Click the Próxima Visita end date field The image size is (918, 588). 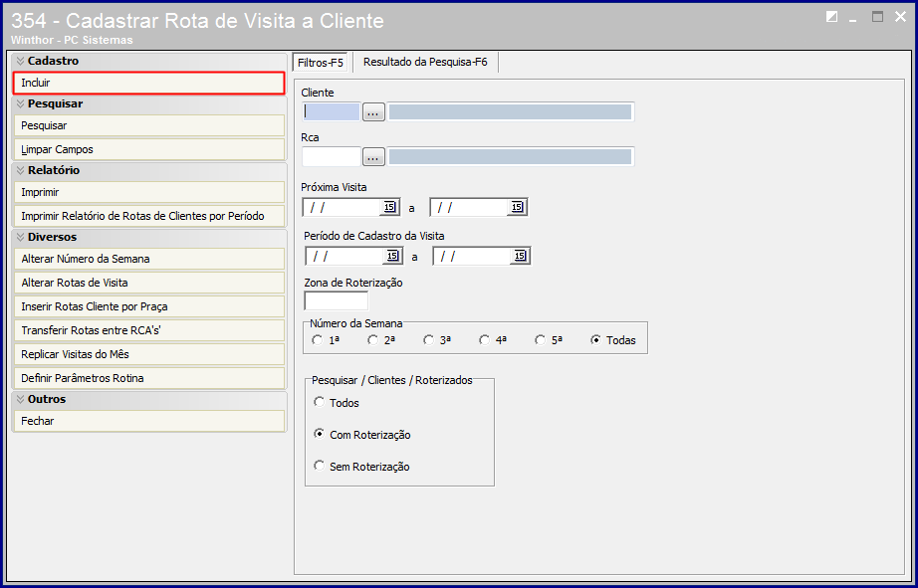(470, 207)
